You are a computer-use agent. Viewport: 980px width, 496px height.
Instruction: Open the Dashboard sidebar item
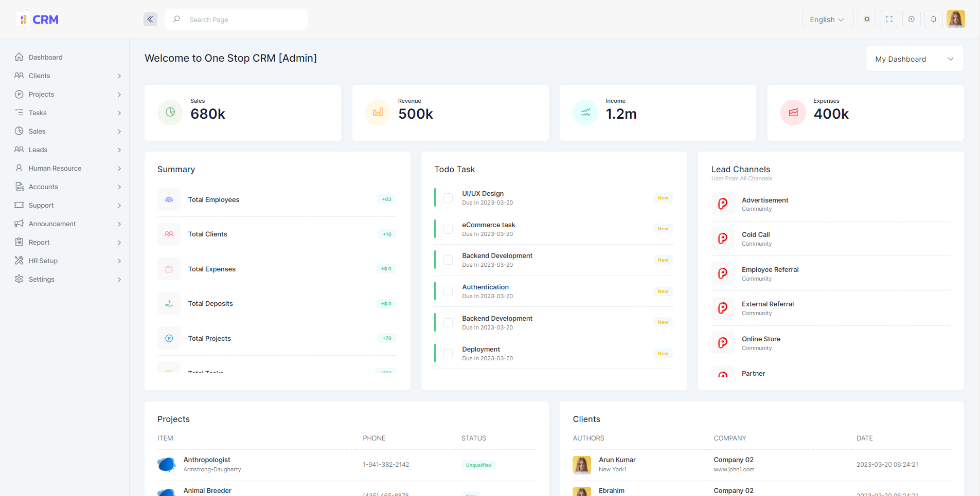click(x=46, y=57)
